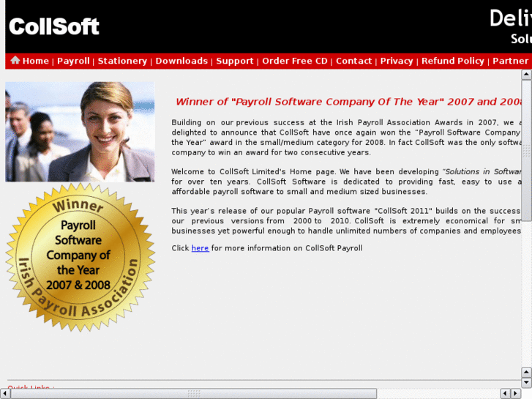
Task: Click the business people photo
Action: point(80,132)
